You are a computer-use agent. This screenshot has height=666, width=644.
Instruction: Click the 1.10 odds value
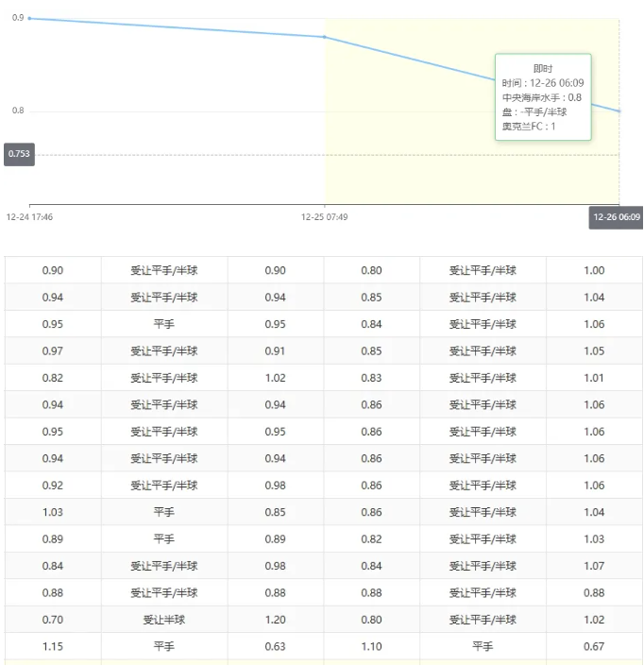[371, 646]
